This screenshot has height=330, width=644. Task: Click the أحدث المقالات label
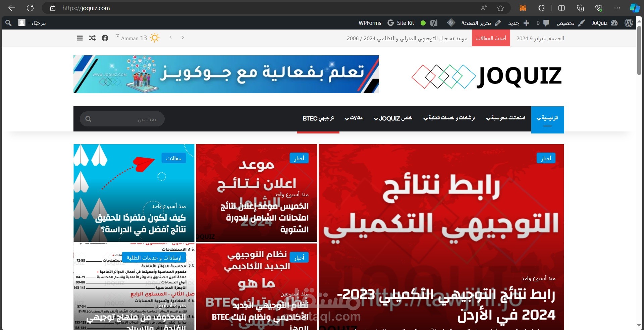[x=491, y=38]
